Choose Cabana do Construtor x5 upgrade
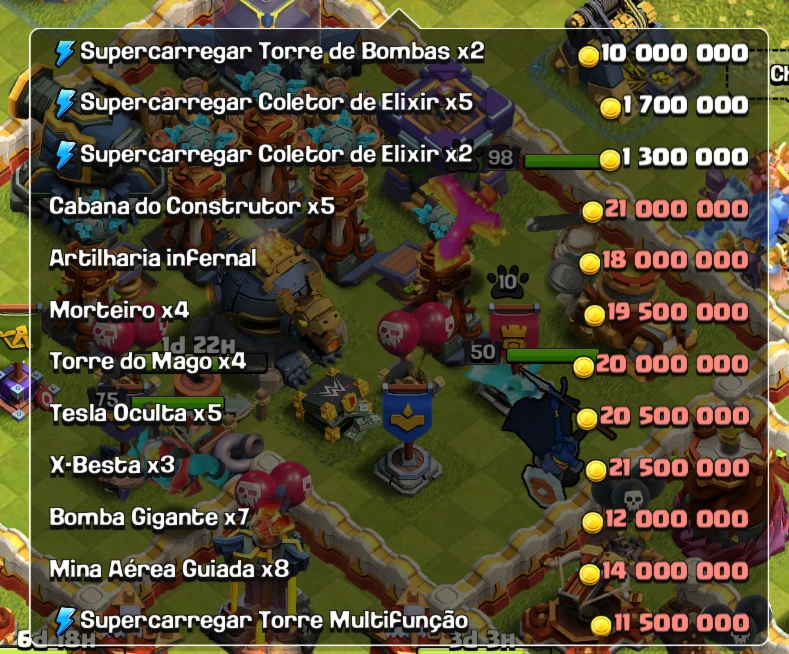This screenshot has width=789, height=654. (400, 208)
